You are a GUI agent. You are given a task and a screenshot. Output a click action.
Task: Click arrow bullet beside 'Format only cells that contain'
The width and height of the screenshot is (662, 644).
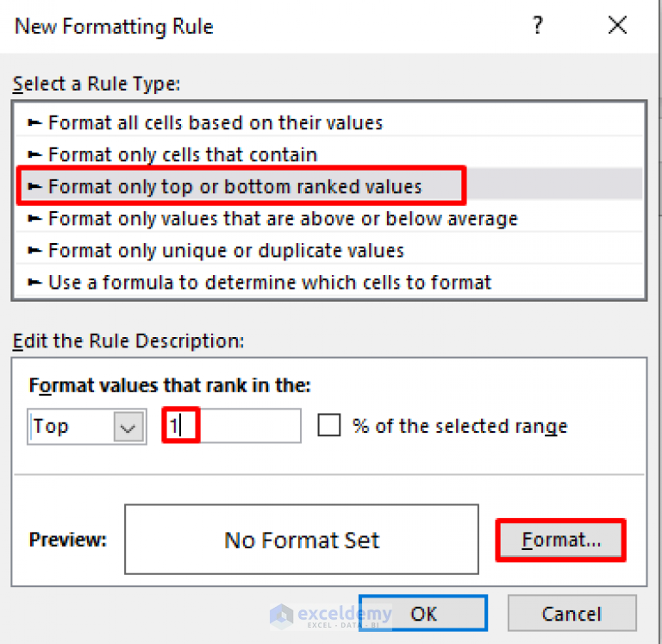(x=34, y=154)
